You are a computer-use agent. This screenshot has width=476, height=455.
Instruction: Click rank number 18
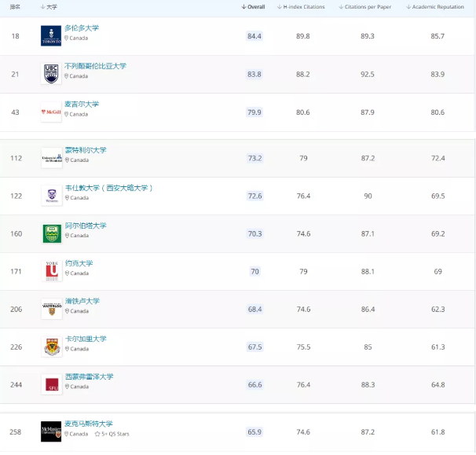tap(15, 36)
